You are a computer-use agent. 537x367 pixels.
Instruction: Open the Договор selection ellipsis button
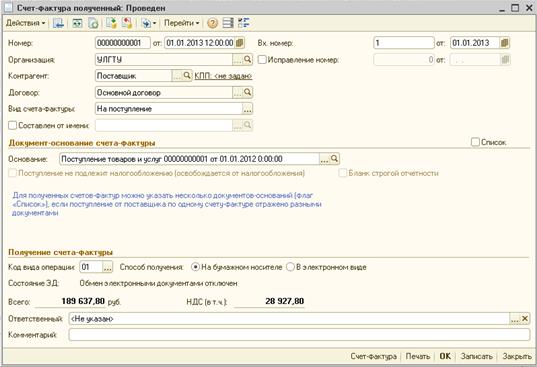[x=238, y=92]
